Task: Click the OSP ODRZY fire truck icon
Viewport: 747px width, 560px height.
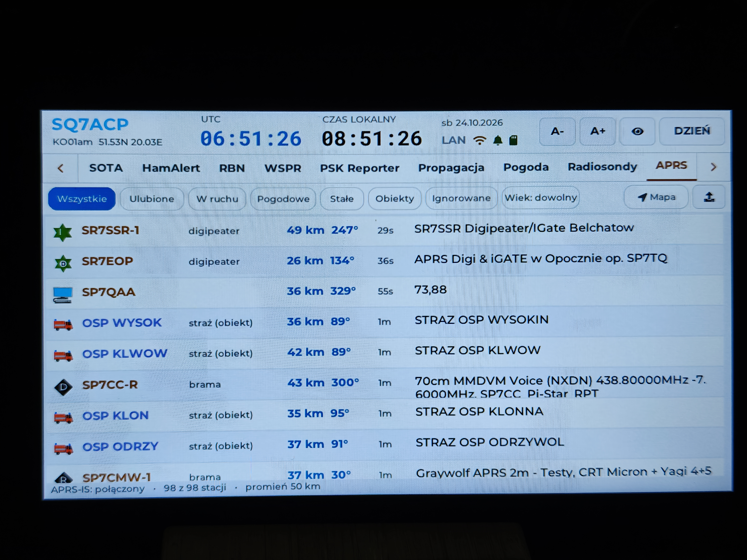Action: click(x=63, y=448)
